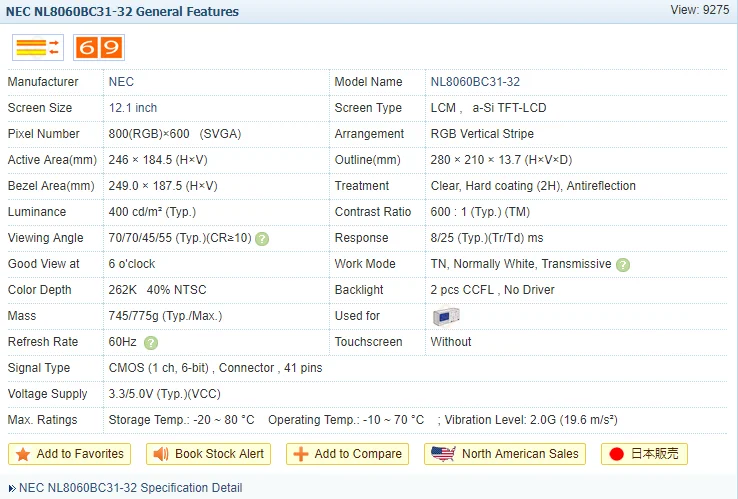Click the Backlight row label

tap(359, 290)
